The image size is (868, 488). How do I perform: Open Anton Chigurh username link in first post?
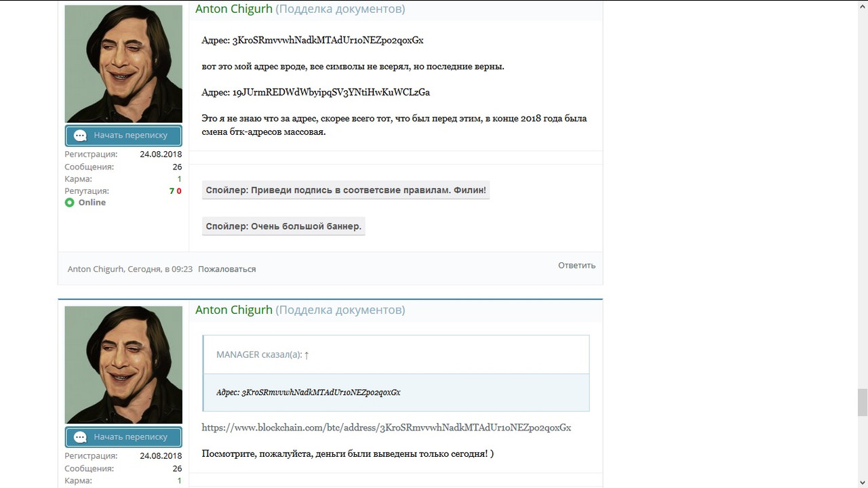coord(234,9)
